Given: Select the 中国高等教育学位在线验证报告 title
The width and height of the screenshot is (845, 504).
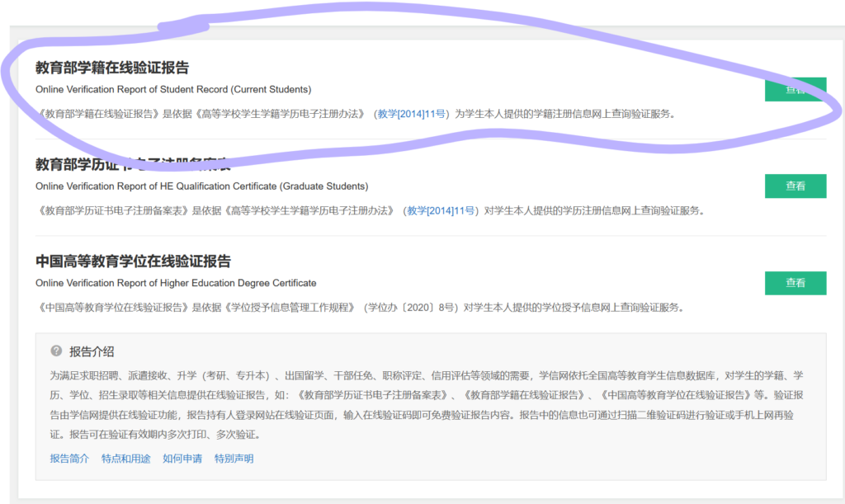Looking at the screenshot, I should click(133, 261).
